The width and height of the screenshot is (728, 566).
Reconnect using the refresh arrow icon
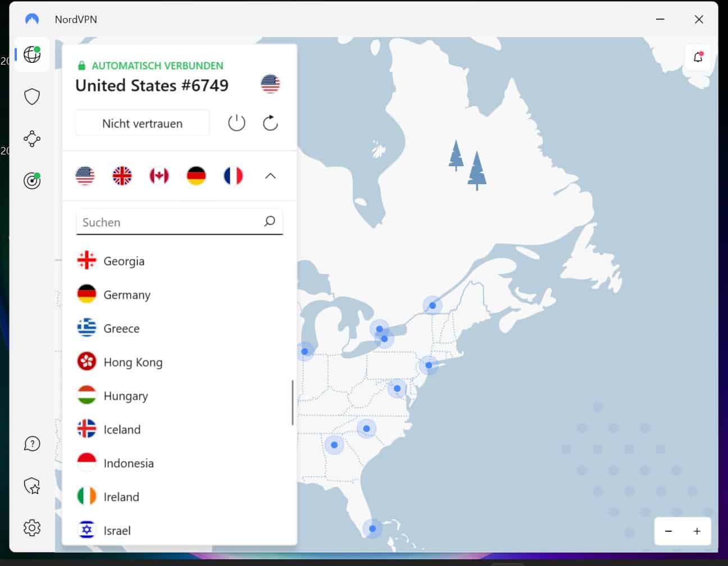(x=270, y=123)
